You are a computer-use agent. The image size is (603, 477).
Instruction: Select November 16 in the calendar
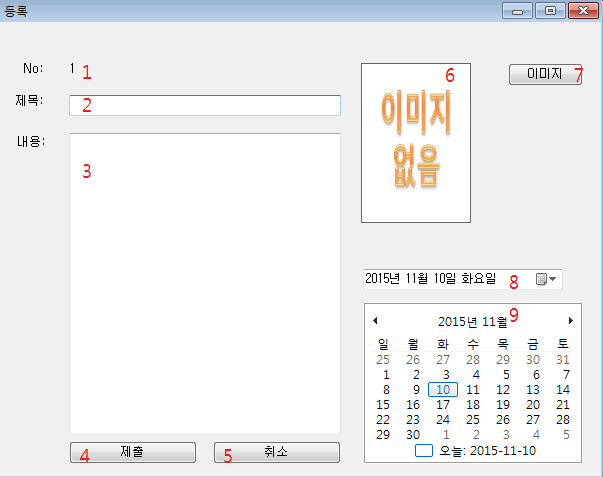tap(413, 404)
